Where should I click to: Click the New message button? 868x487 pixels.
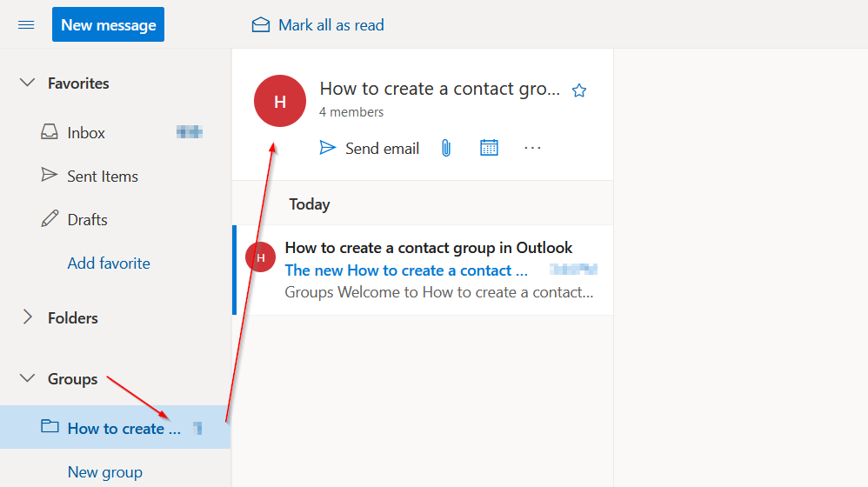coord(108,24)
